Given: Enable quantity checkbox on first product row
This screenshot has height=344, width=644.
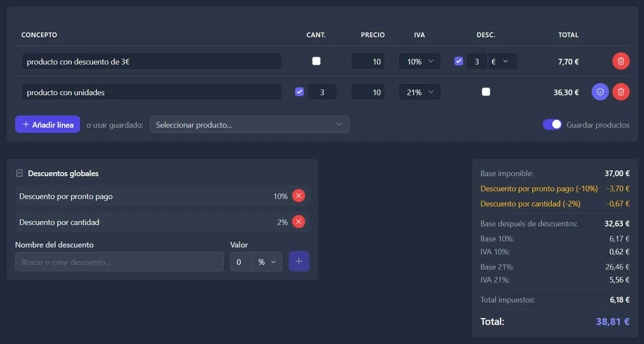Looking at the screenshot, I should pos(316,61).
